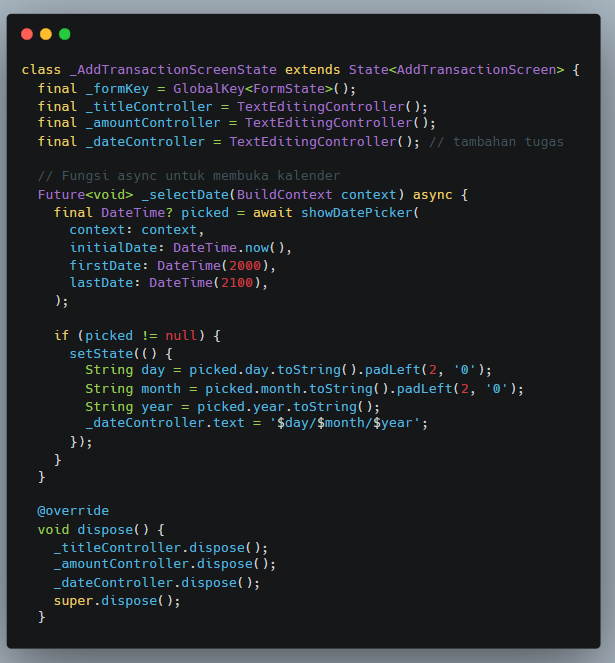Click the "_amountController.dispose();" line
The height and width of the screenshot is (663, 615).
(165, 564)
